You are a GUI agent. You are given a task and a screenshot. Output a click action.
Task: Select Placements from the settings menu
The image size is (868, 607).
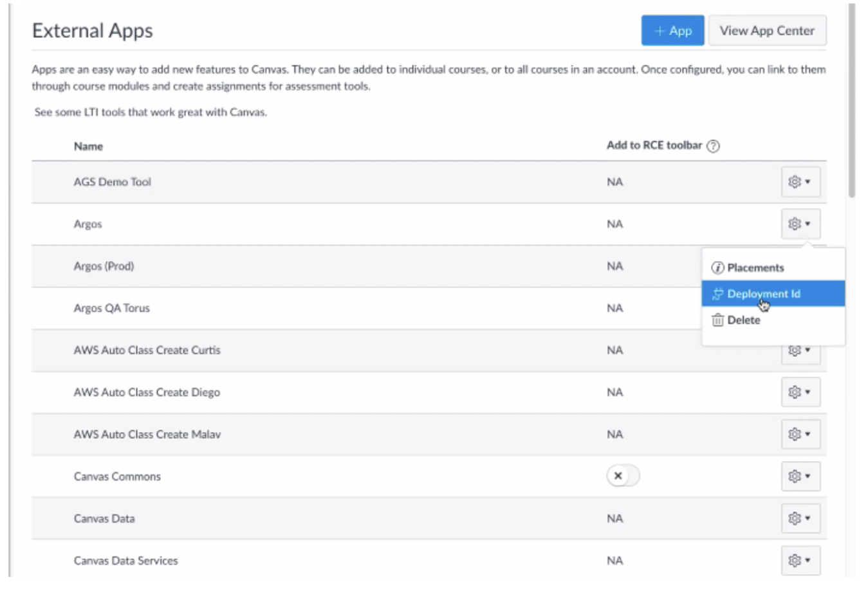click(x=755, y=267)
